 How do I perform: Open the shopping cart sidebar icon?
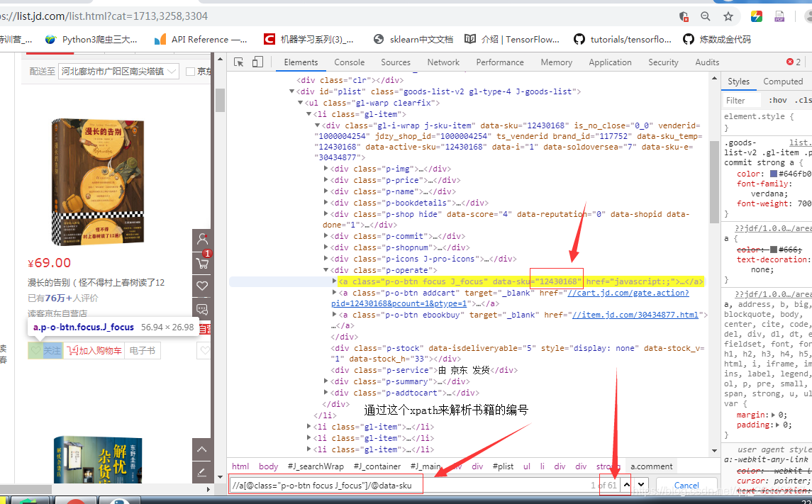(x=202, y=263)
